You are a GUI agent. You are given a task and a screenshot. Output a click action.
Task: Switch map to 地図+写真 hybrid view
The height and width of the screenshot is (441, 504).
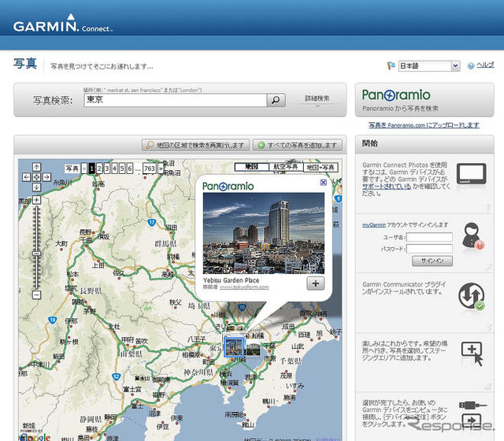click(x=321, y=167)
